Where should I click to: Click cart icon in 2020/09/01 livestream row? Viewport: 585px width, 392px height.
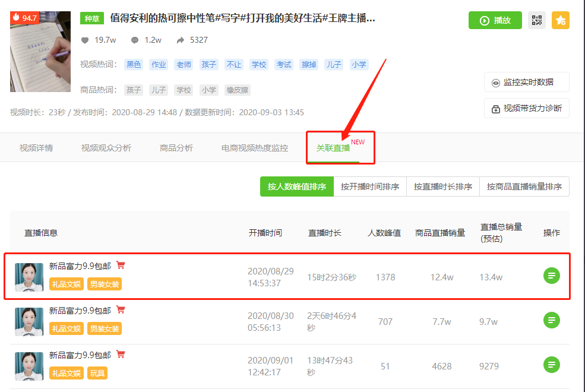(x=121, y=354)
